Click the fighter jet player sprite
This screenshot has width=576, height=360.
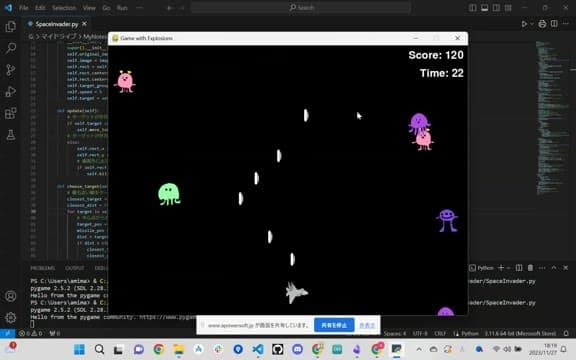(x=296, y=292)
